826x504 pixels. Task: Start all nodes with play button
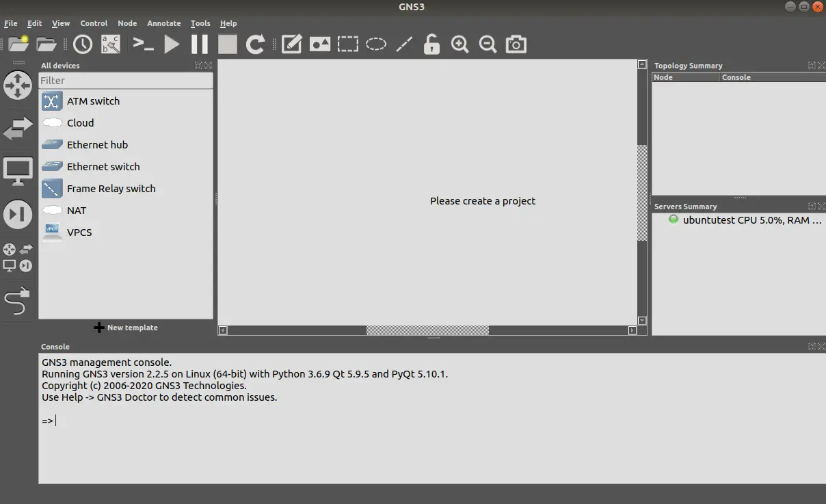point(172,44)
